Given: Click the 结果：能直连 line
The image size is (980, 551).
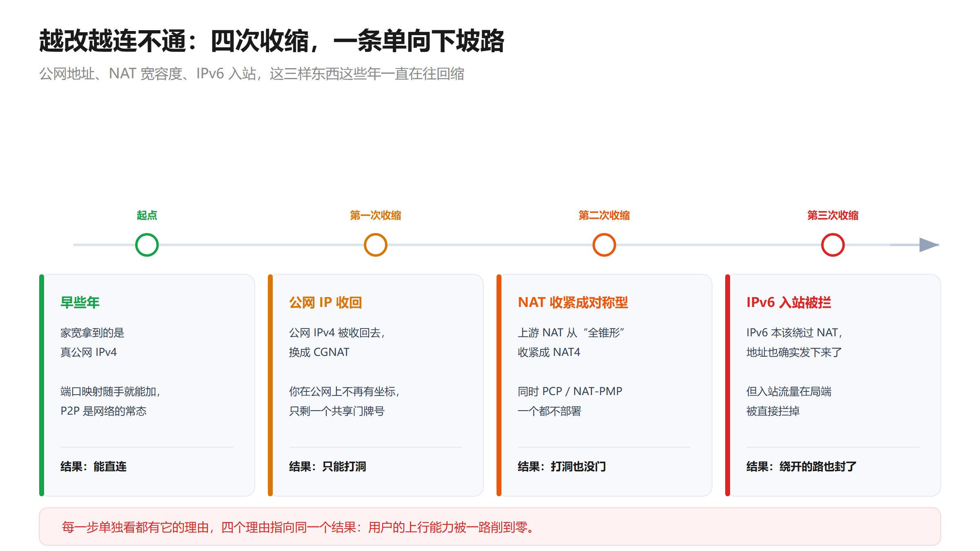Looking at the screenshot, I should [x=94, y=467].
